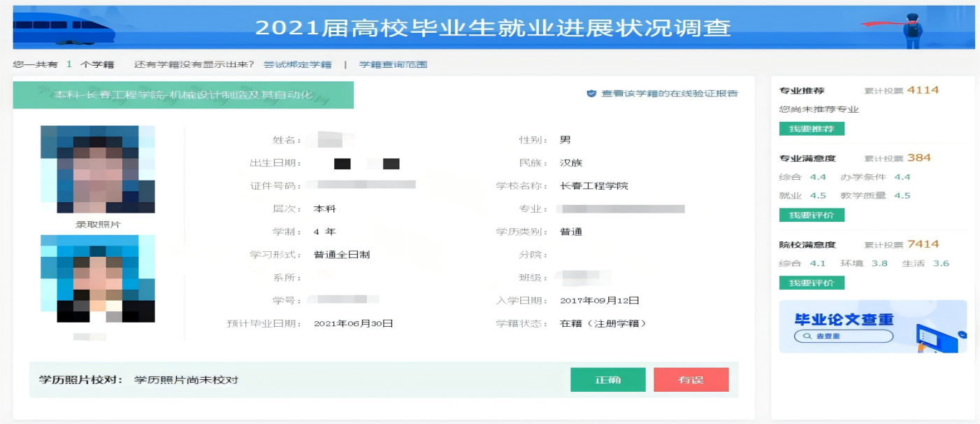Image resolution: width=980 pixels, height=424 pixels.
Task: Click 我要评价 under 专业满意度
Action: point(812,215)
